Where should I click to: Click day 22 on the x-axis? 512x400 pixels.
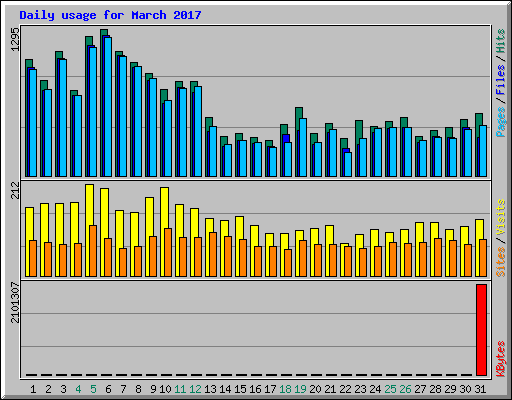coord(345,389)
